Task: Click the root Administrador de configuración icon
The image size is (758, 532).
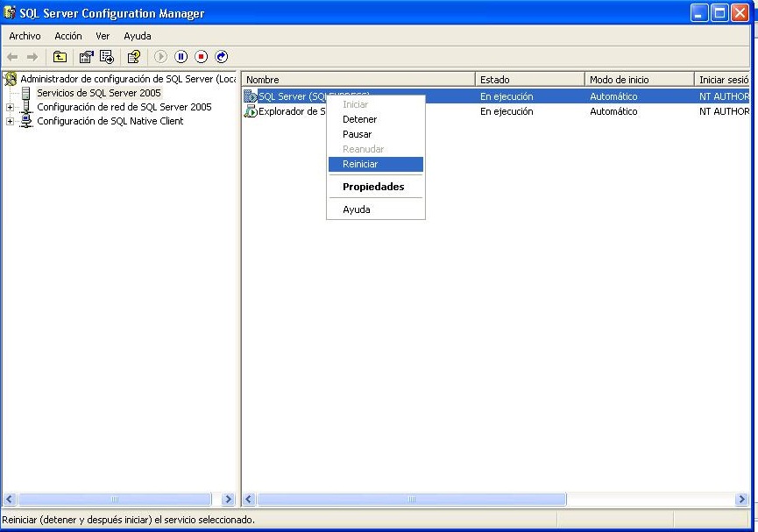Action: point(11,79)
